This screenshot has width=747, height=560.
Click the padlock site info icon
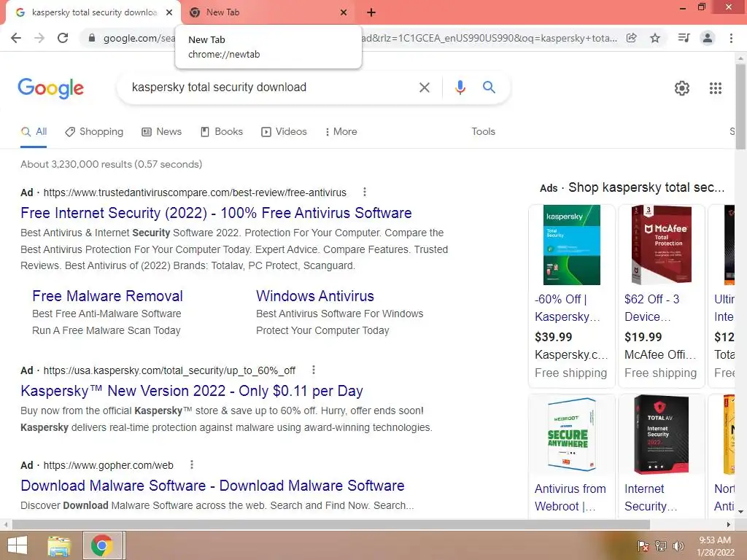click(91, 38)
